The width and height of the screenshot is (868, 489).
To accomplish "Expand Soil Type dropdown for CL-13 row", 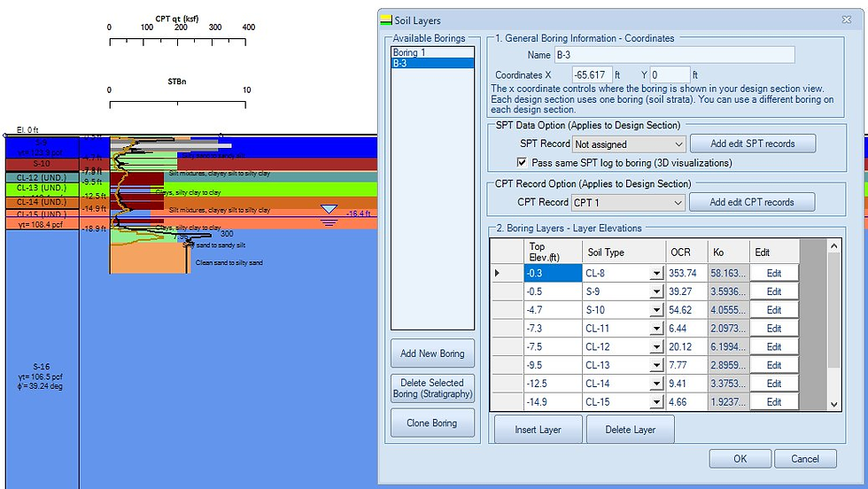I will [x=656, y=366].
